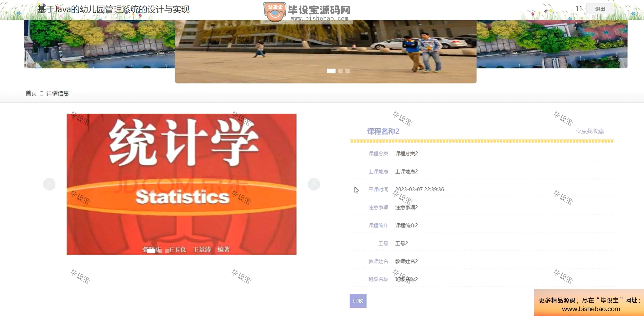644x316 pixels.
Task: Click the 上课地点2 value
Action: 406,171
